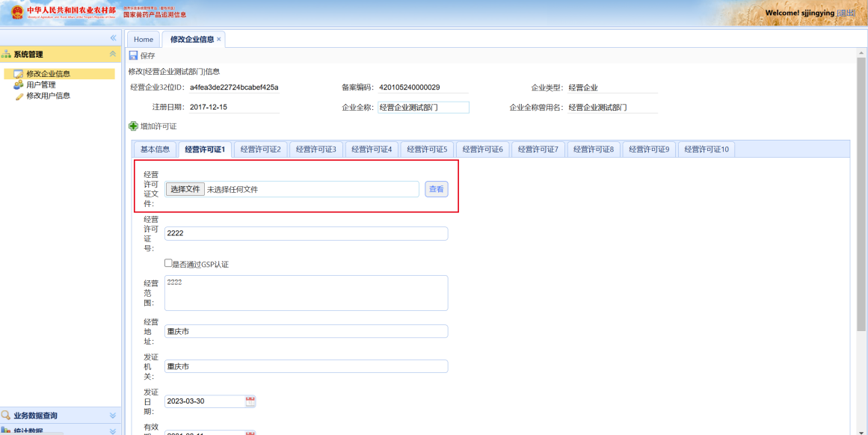
Task: Click the 经营许可证号 input field
Action: click(x=306, y=233)
